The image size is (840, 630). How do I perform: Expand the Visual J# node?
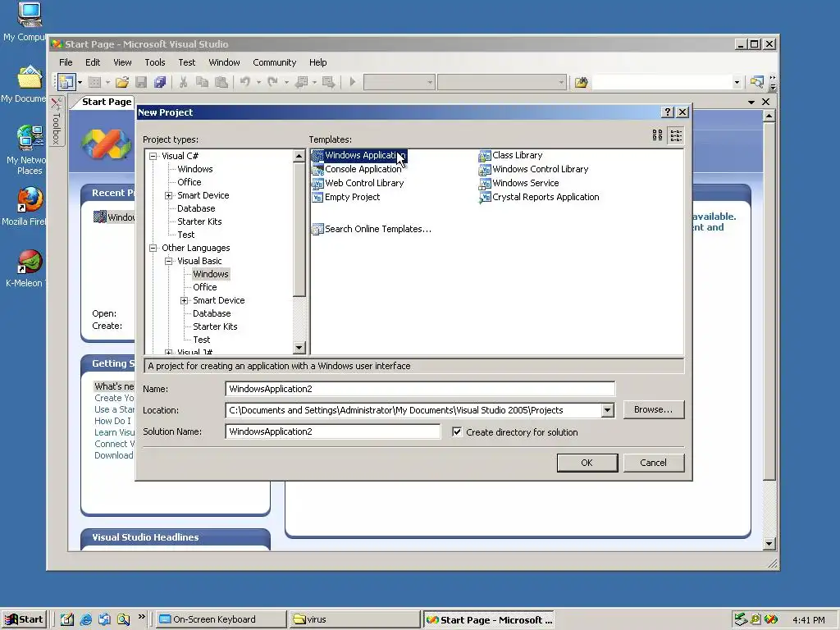(x=169, y=353)
